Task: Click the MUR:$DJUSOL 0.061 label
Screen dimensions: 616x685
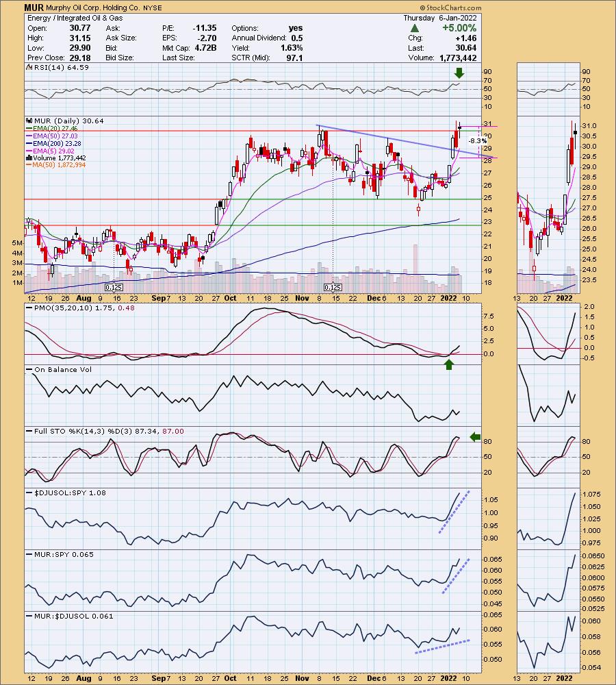Action: tap(70, 616)
